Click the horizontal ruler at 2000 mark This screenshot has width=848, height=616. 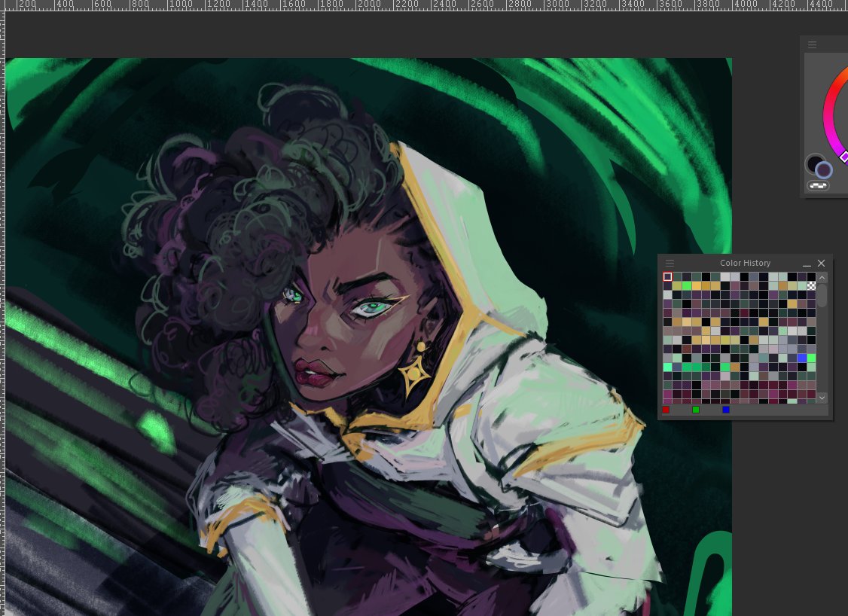pos(369,5)
